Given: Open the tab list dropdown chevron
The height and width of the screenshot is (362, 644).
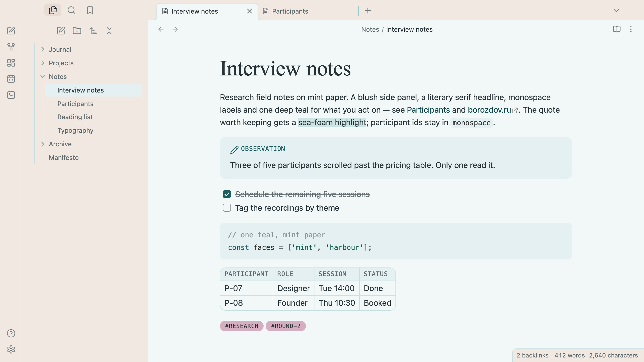Looking at the screenshot, I should [x=616, y=11].
